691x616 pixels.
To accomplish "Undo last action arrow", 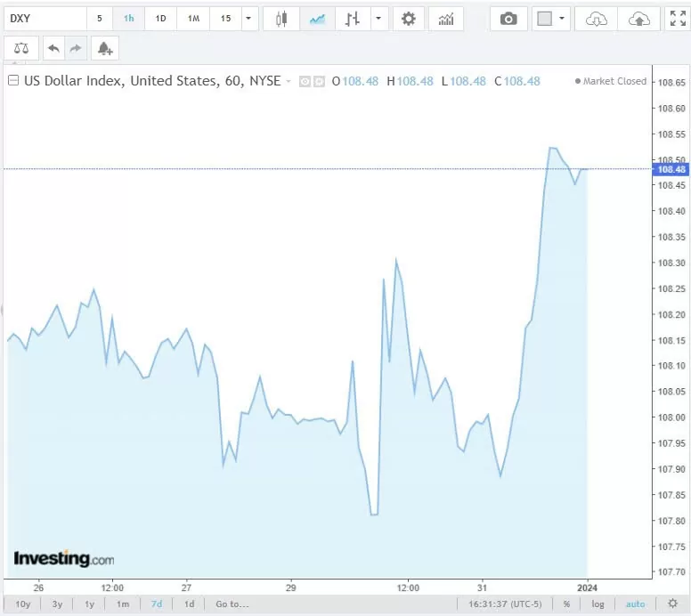I will click(53, 48).
